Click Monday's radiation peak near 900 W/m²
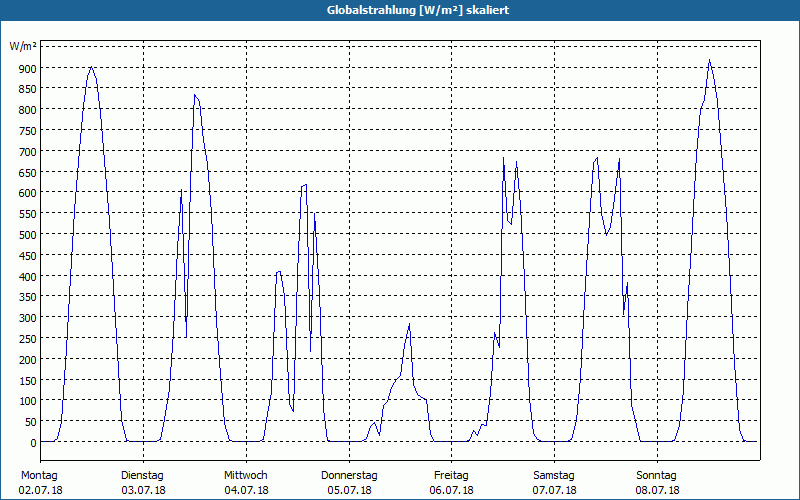This screenshot has height=500, width=800. [91, 67]
